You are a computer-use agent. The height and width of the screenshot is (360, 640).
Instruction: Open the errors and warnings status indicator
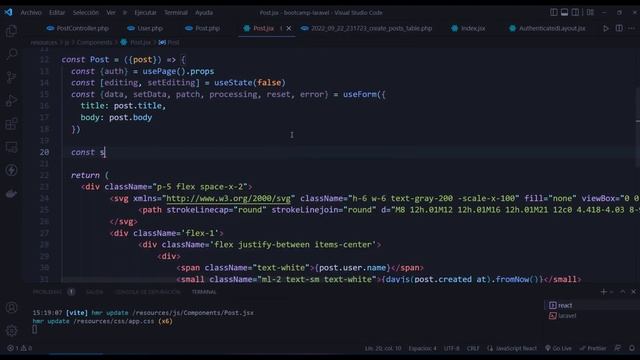pyautogui.click(x=20, y=348)
